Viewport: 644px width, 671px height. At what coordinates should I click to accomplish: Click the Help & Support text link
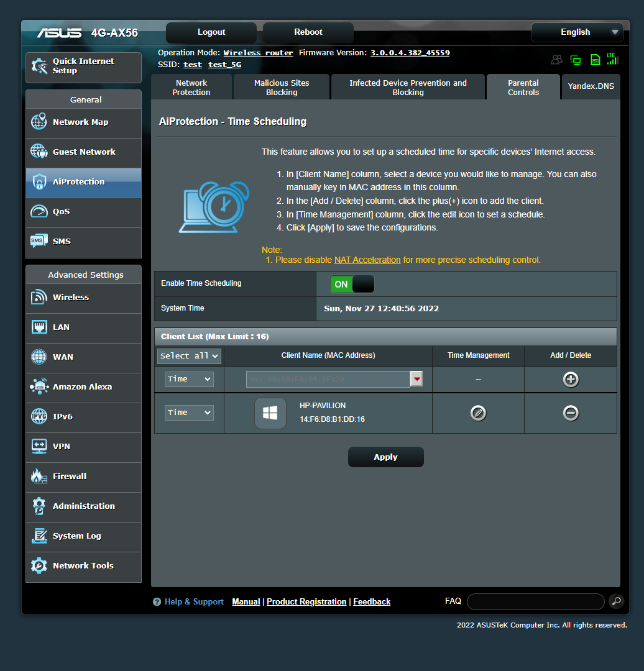194,601
